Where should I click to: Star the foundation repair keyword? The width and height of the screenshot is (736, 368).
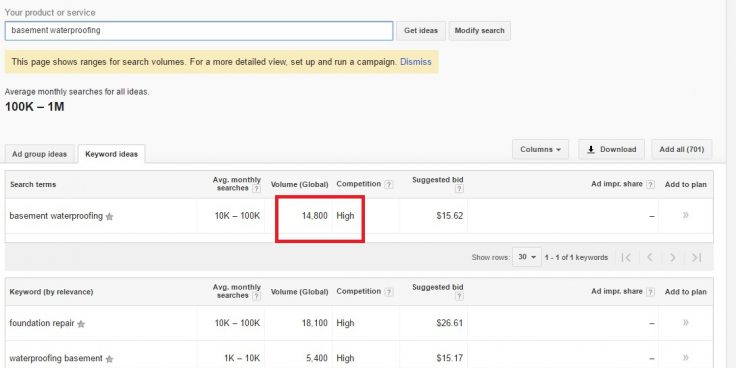tap(81, 324)
